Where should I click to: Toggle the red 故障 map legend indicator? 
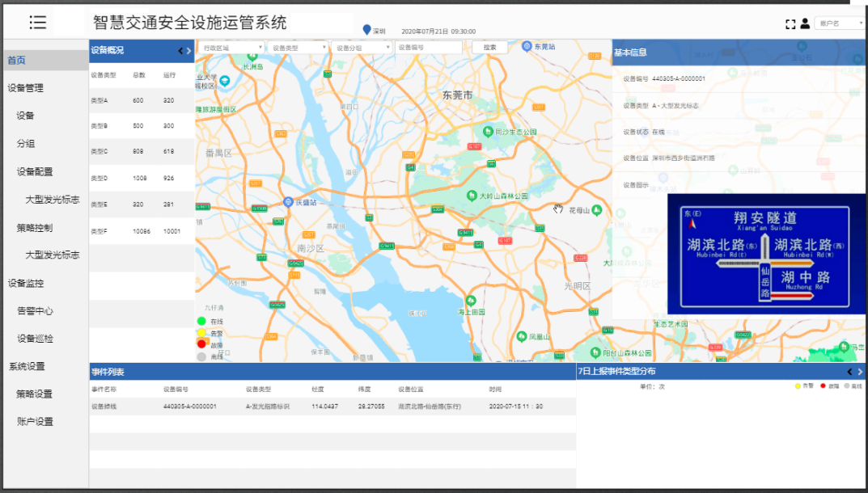[201, 344]
